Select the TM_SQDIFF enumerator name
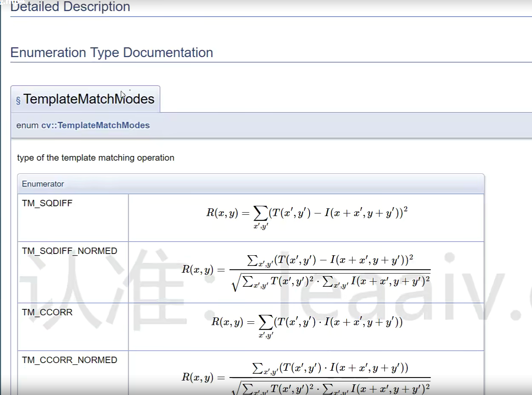 [47, 203]
